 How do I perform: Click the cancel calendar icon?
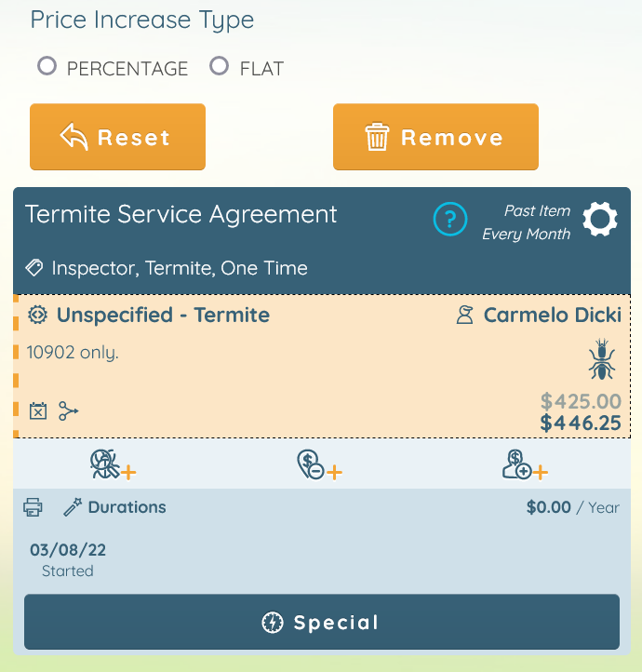(x=38, y=411)
